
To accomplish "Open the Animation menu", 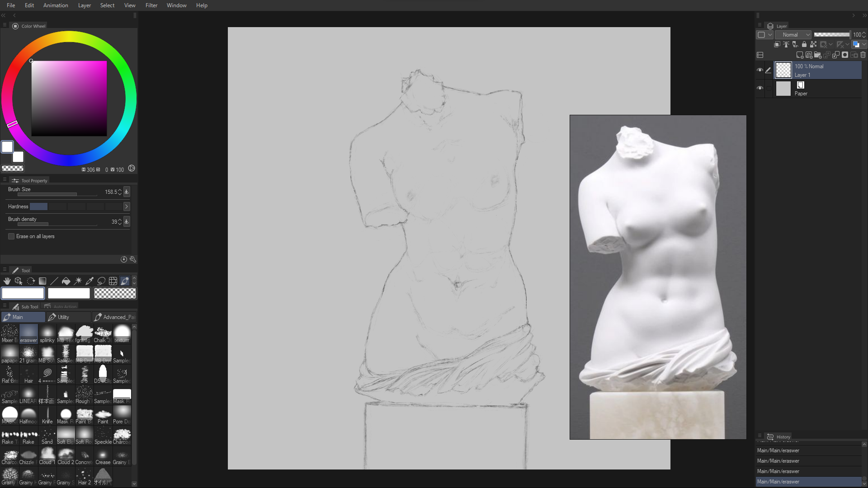I will [x=56, y=5].
